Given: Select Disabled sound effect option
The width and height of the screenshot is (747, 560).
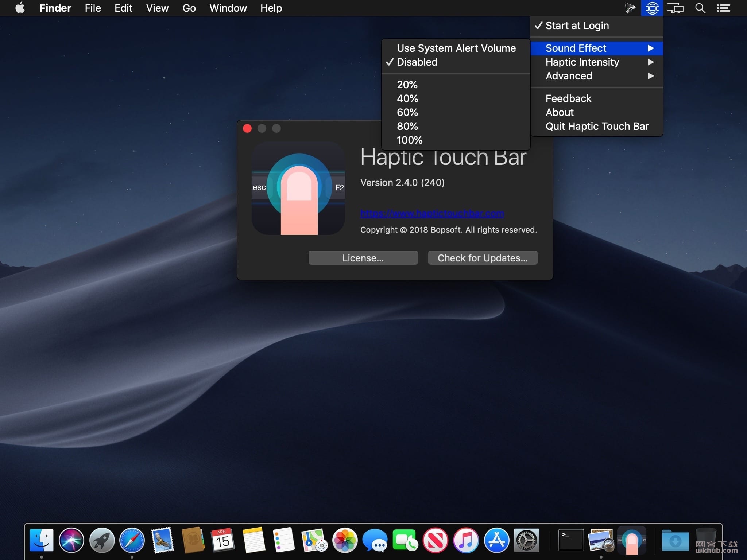Looking at the screenshot, I should pyautogui.click(x=456, y=62).
